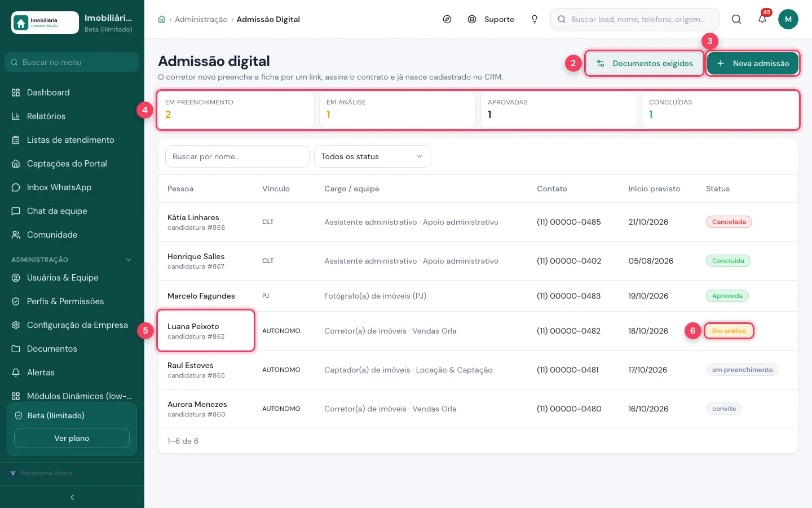Select the EM PREENCHIMENTO summary card
812x508 pixels.
point(236,110)
